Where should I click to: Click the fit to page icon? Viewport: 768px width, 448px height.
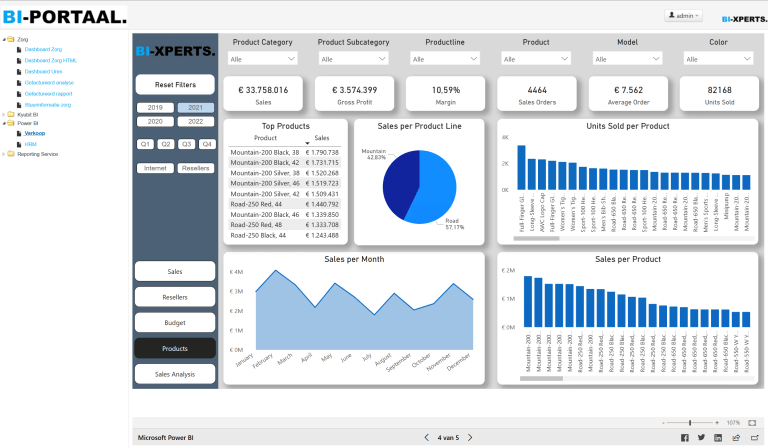[x=753, y=423]
